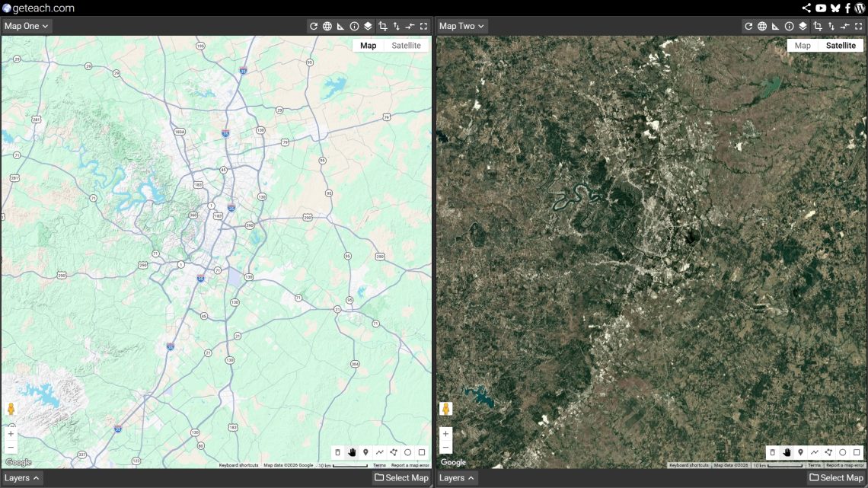Select the circle drawing tool on Map One
Viewport: 868px width, 488px height.
tap(407, 452)
